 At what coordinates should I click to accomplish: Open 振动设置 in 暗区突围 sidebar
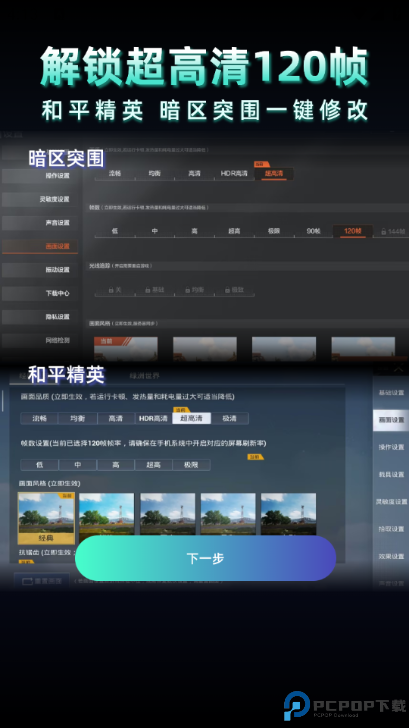coord(40,270)
